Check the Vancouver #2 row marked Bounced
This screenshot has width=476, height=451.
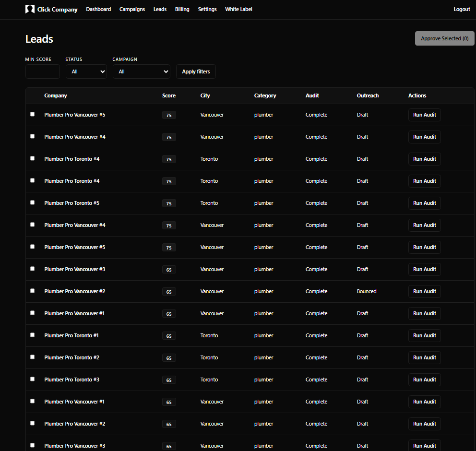[x=33, y=291]
